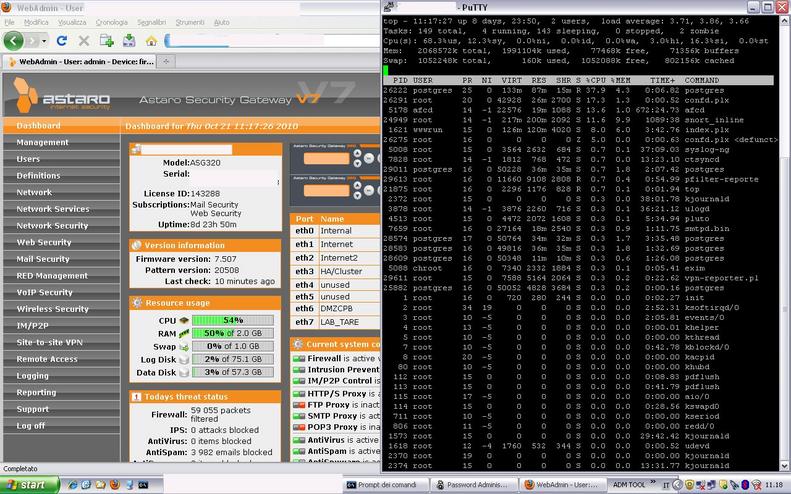Open a new tab with plus button
This screenshot has width=791, height=494.
[166, 62]
